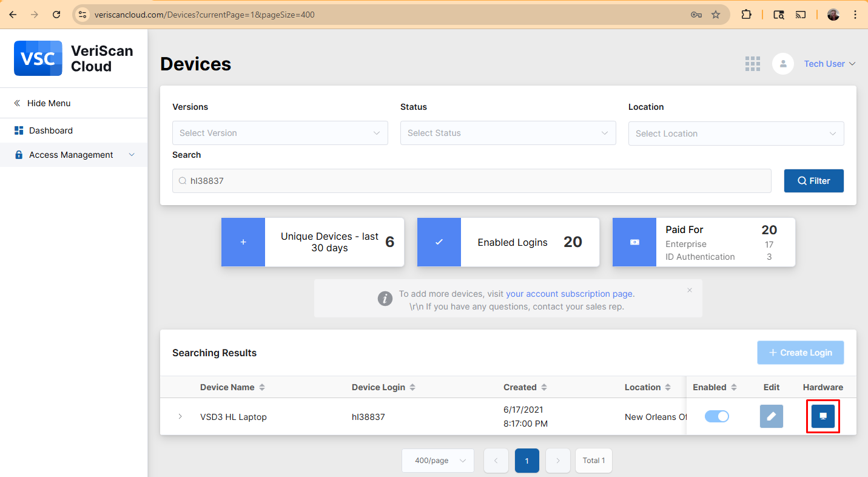Click the info icon in banner
Screen dimensions: 868x477
pyautogui.click(x=385, y=299)
